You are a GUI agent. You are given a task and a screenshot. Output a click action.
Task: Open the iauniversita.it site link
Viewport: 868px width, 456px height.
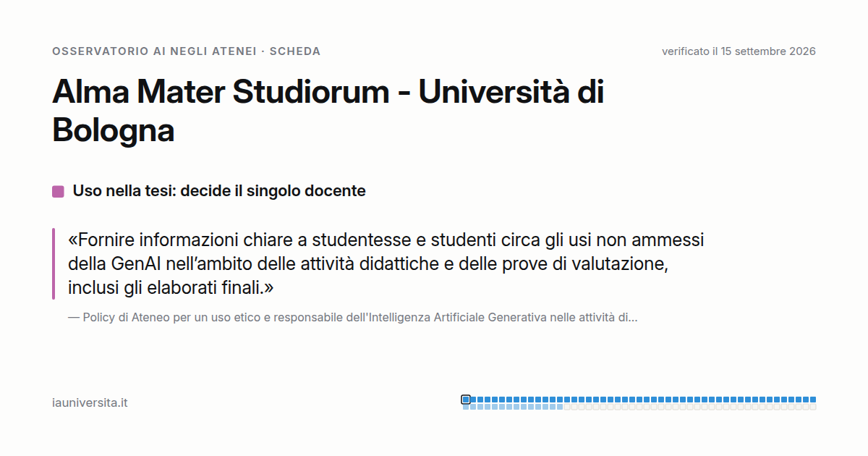point(90,402)
